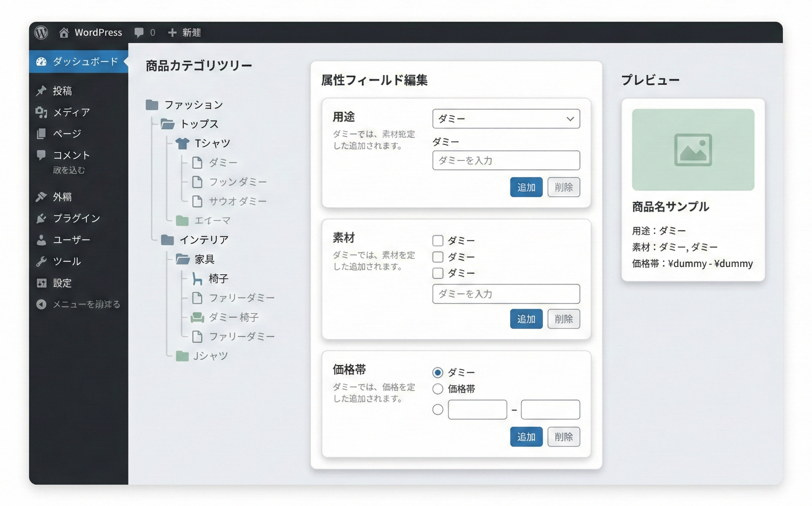Click 新規 in the top admin bar
812x506 pixels.
pyautogui.click(x=184, y=33)
